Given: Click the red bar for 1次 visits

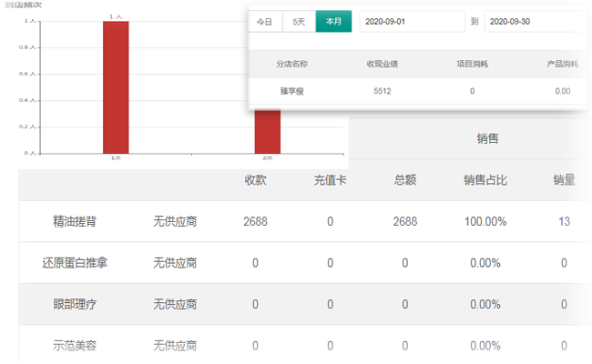Looking at the screenshot, I should (116, 86).
